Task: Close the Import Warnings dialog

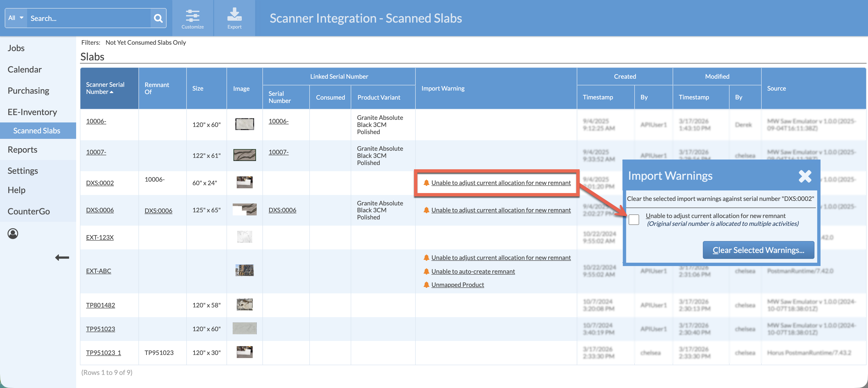Action: tap(805, 176)
